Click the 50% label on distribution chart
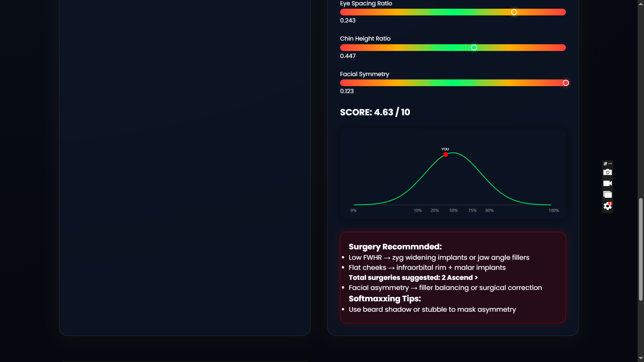The width and height of the screenshot is (644, 362). click(x=453, y=210)
